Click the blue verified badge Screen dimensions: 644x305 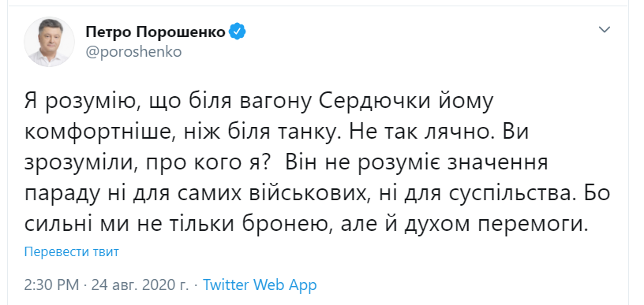[x=237, y=32]
